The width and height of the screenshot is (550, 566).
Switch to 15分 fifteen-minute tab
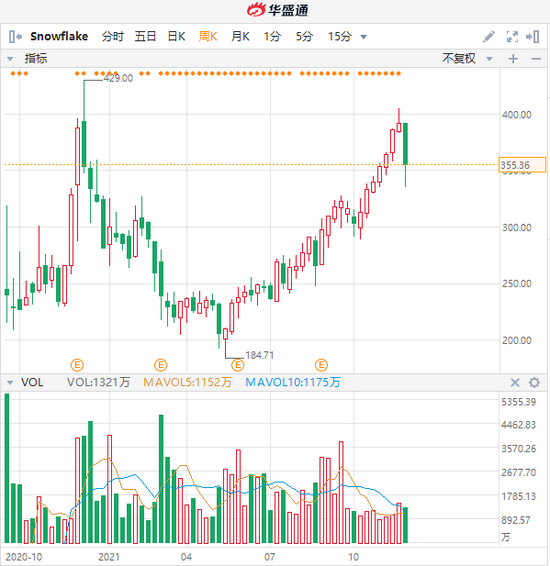pos(340,36)
